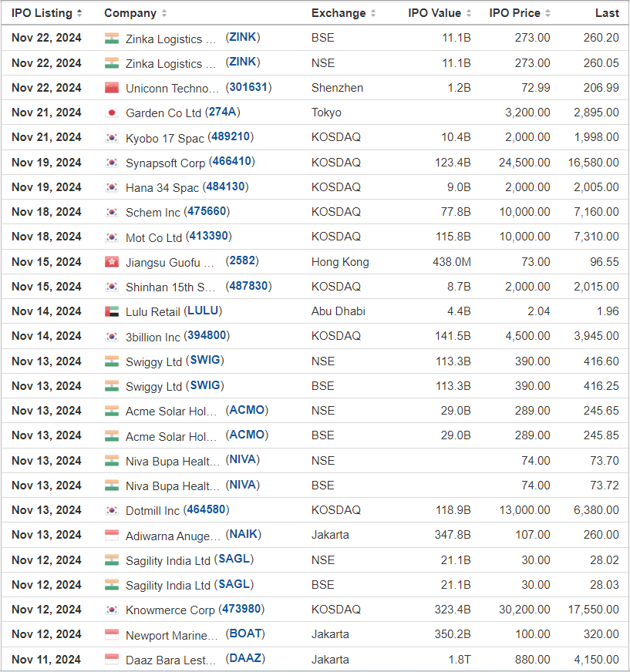The height and width of the screenshot is (672, 630).
Task: Click UAE flag next to Lulu Retail
Action: pos(112,311)
